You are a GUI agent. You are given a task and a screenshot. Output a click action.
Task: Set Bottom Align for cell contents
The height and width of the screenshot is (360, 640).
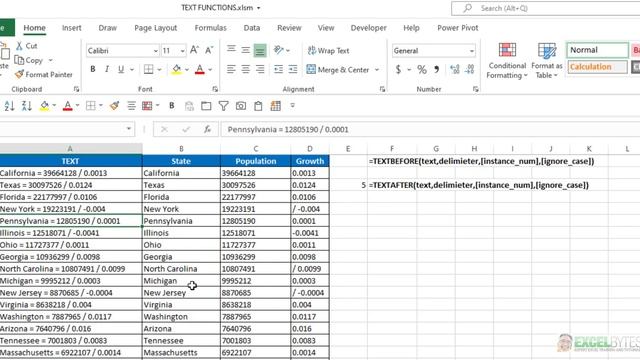(260, 50)
